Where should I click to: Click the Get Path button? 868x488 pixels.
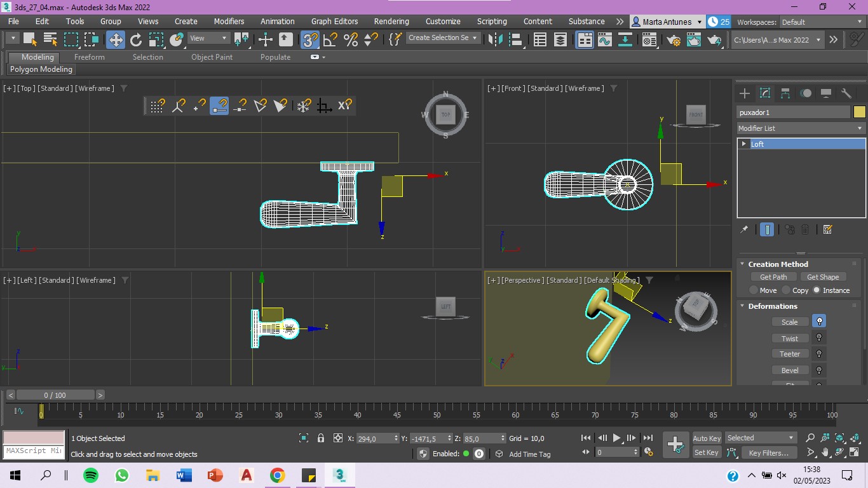[x=773, y=277]
